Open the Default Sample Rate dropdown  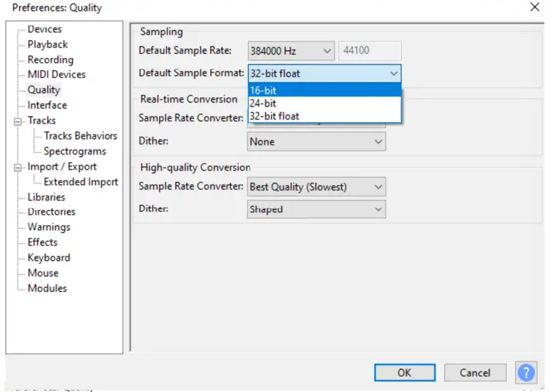(290, 51)
